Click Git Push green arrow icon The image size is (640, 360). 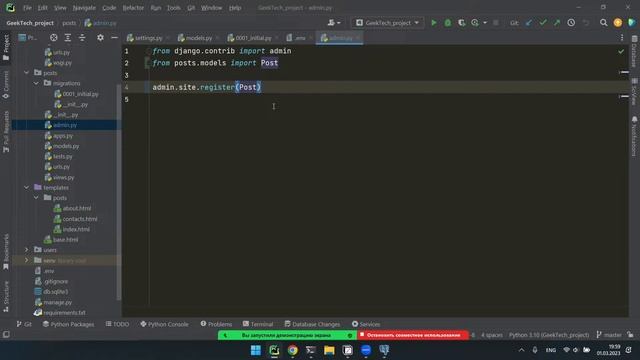click(556, 23)
